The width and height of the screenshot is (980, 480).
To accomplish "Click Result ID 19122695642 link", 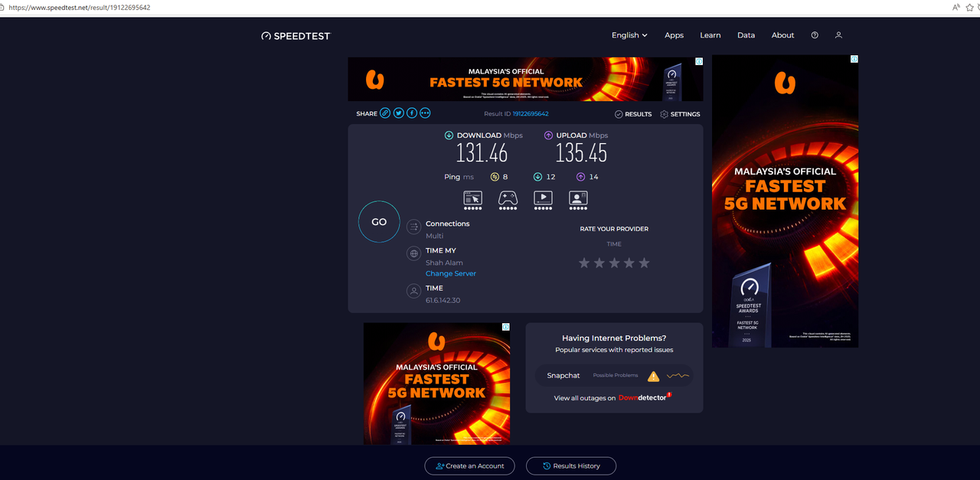I will point(531,114).
